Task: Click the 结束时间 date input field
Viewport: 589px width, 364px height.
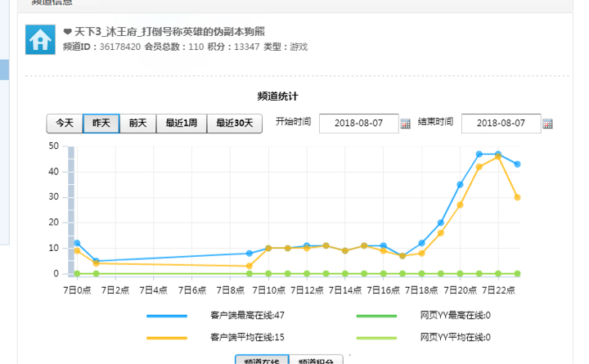Action: tap(501, 124)
